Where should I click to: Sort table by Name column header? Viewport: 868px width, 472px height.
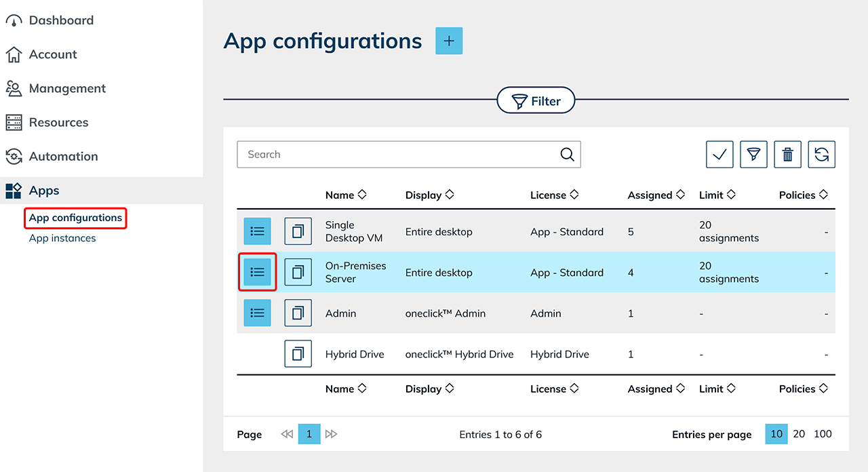345,195
